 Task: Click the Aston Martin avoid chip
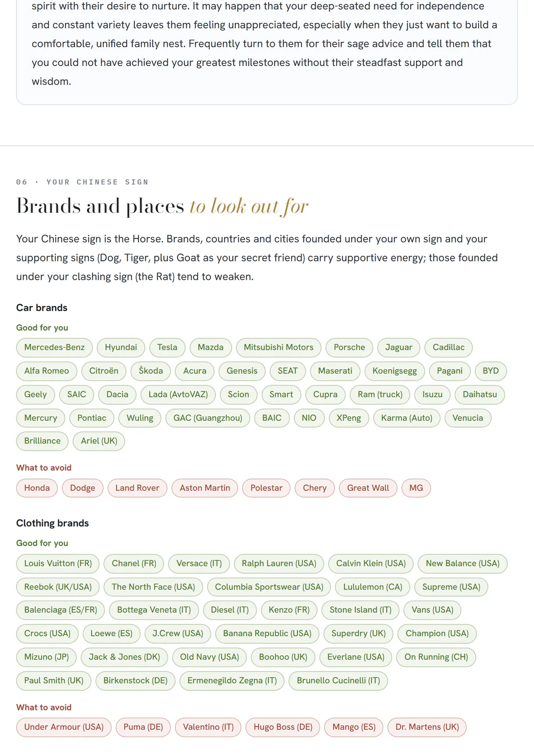point(205,488)
